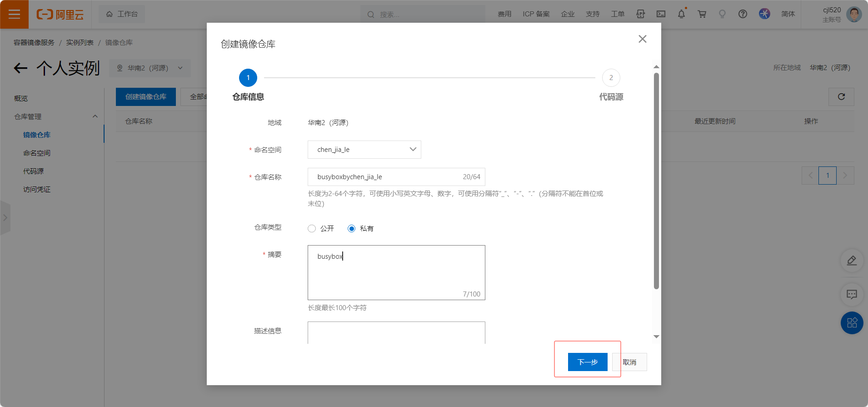Click step 2 代码源 indicator

coord(611,78)
